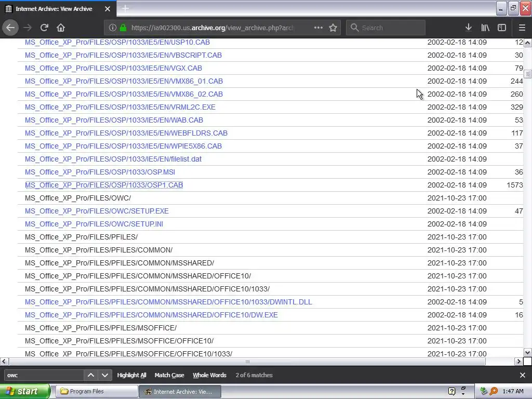
Task: Open the page actions three-dot menu
Action: click(x=318, y=28)
